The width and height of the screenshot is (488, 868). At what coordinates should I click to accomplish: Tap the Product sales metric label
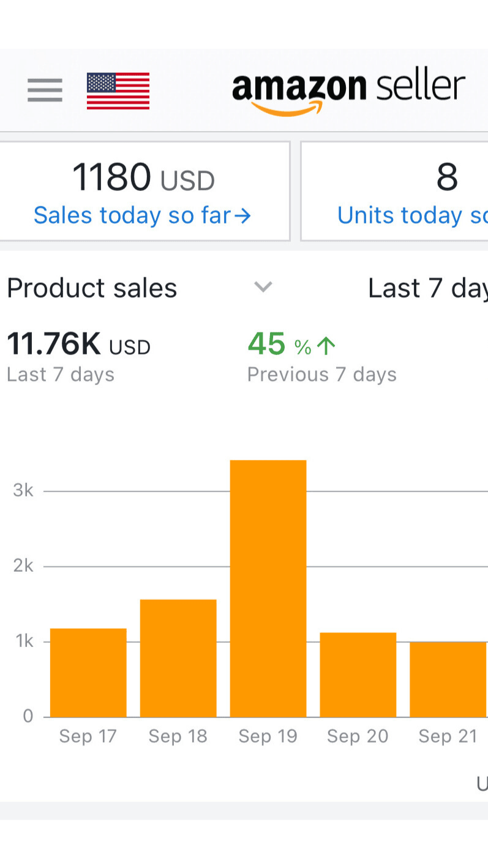tap(92, 288)
